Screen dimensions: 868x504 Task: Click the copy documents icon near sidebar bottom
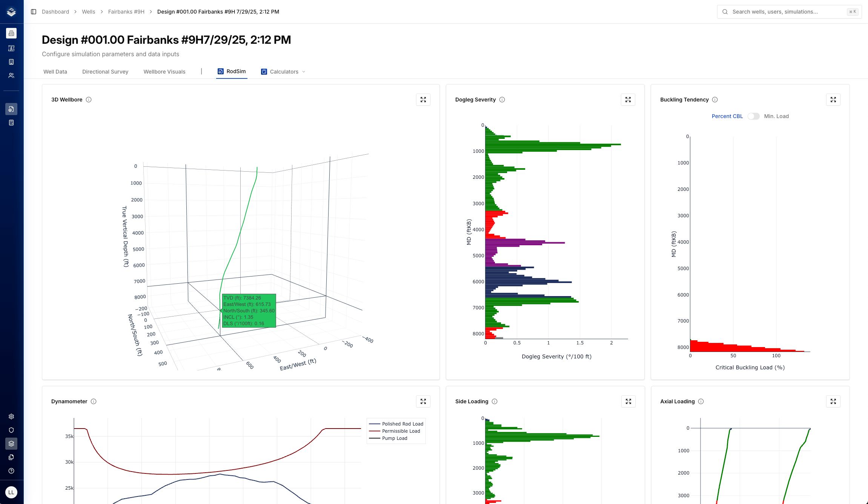pyautogui.click(x=11, y=457)
